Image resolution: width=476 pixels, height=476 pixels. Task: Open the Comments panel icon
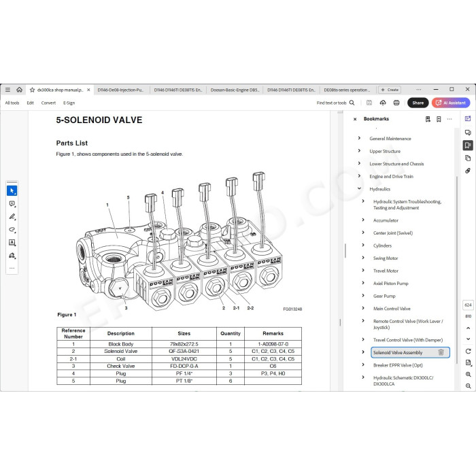point(468,133)
